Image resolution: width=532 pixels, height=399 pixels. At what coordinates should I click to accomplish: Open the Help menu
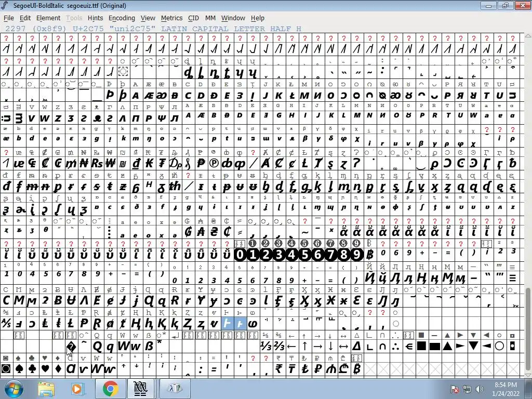pyautogui.click(x=258, y=18)
